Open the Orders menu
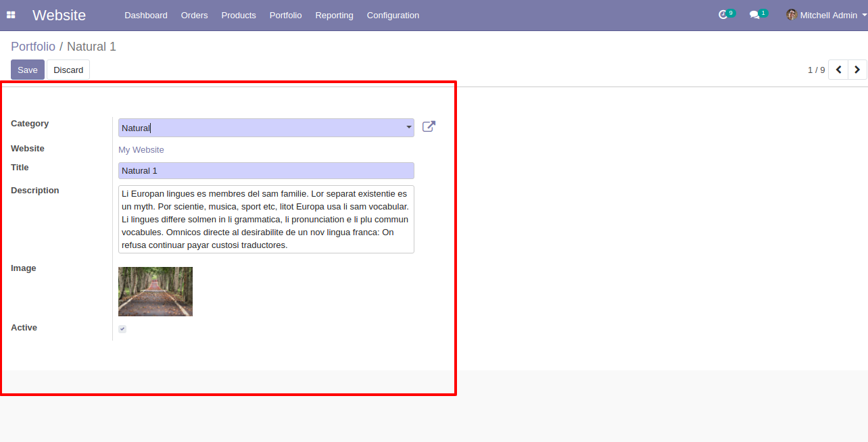The image size is (868, 442). pos(195,15)
